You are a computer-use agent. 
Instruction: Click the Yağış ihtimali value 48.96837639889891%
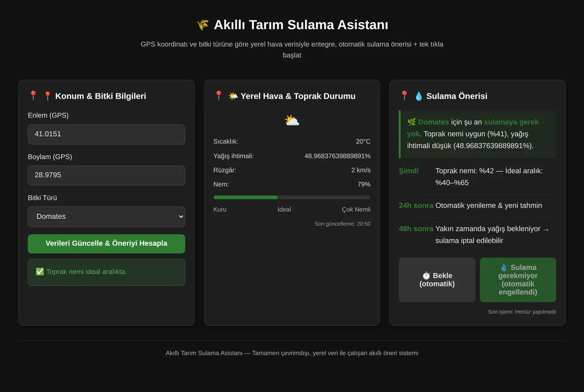338,156
